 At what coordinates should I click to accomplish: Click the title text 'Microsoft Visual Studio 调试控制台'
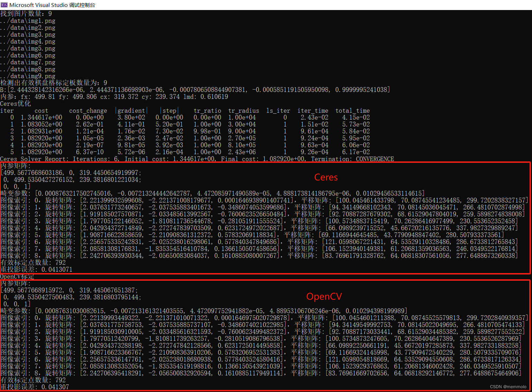(52, 5)
